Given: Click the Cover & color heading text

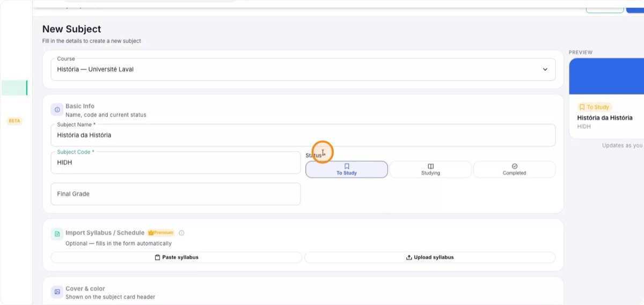Looking at the screenshot, I should click(x=85, y=288).
